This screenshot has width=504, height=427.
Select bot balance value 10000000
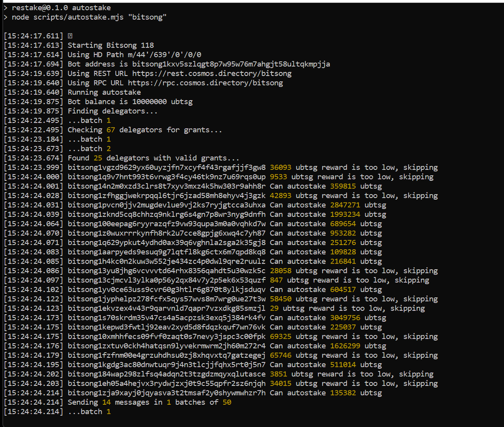point(150,102)
